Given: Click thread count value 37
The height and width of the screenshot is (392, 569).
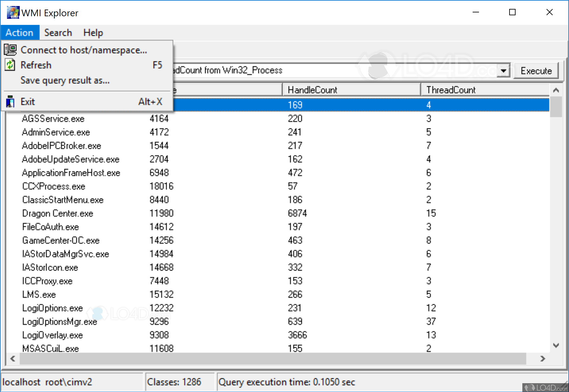Looking at the screenshot, I should (431, 321).
